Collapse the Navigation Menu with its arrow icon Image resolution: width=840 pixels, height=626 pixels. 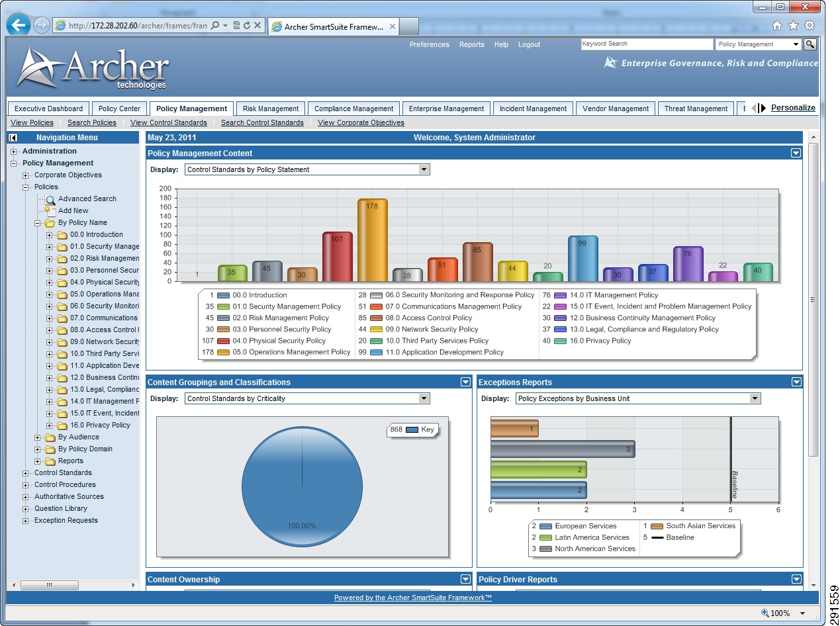tap(13, 138)
